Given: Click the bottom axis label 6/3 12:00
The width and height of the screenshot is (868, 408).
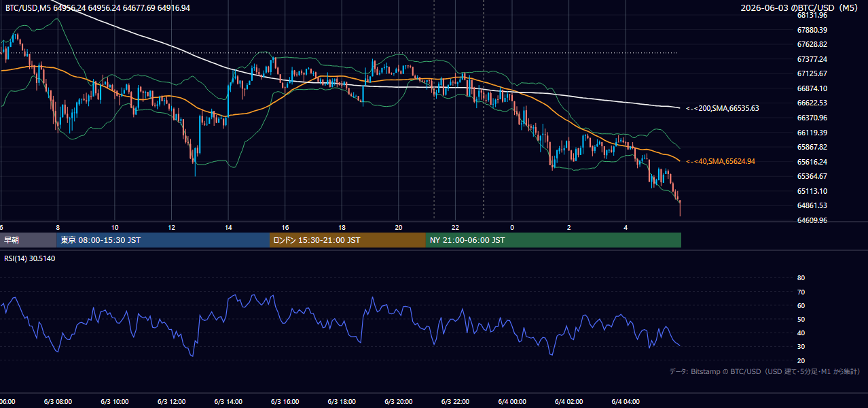Looking at the screenshot, I should tap(172, 402).
